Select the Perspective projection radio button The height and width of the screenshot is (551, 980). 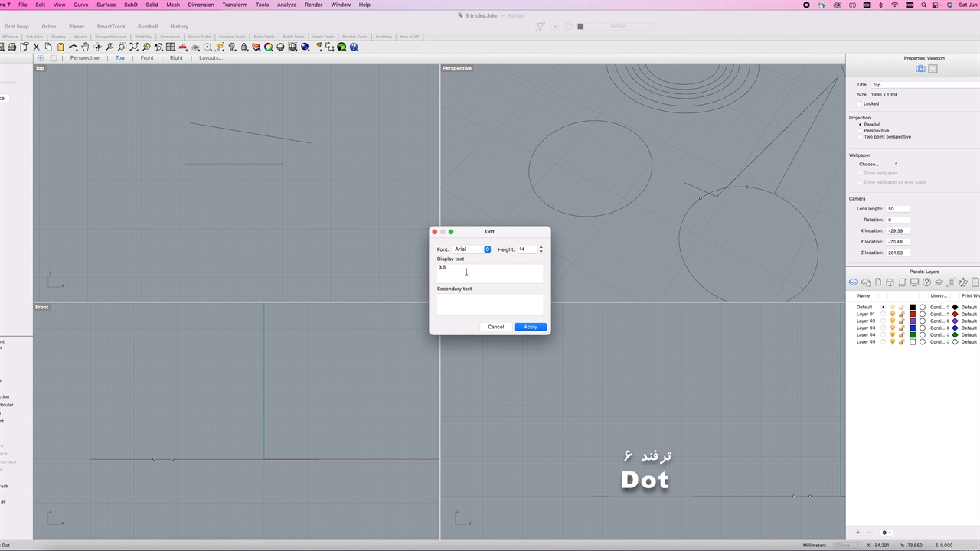tap(860, 131)
